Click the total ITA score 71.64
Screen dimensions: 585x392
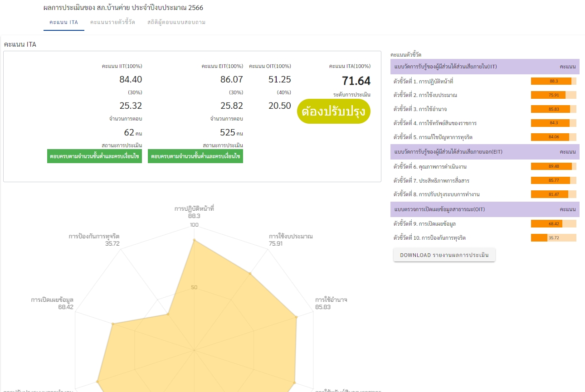click(x=356, y=81)
